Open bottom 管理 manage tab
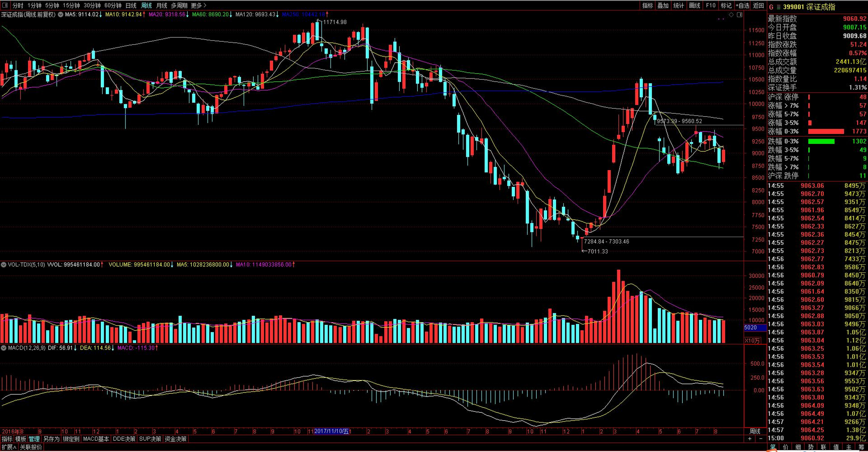The height and width of the screenshot is (452, 868). [34, 439]
